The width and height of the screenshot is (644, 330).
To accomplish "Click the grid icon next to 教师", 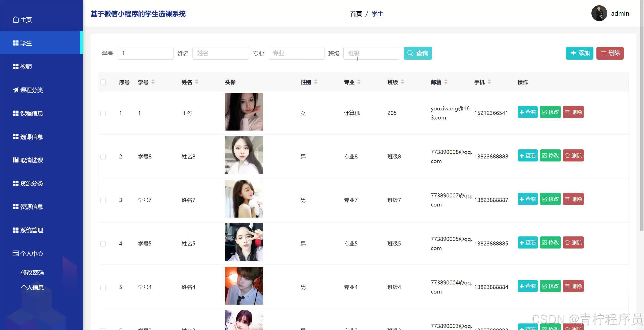I will coord(16,66).
